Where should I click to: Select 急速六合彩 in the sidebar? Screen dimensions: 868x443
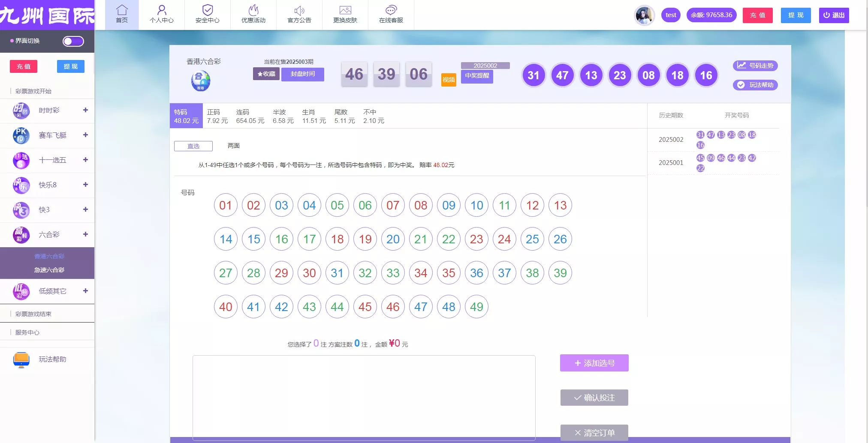pos(49,270)
